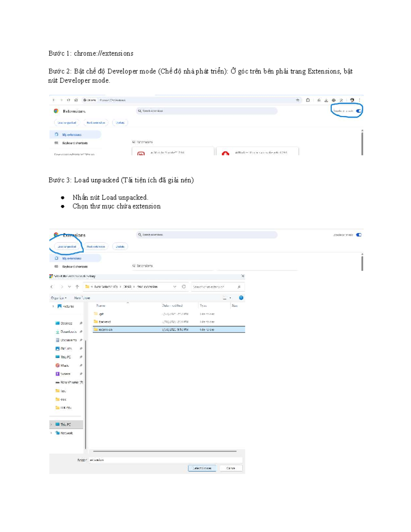Screen dimensions: 411x532
Task: Open Desktop in the dialog sidebar
Action: pyautogui.click(x=66, y=323)
